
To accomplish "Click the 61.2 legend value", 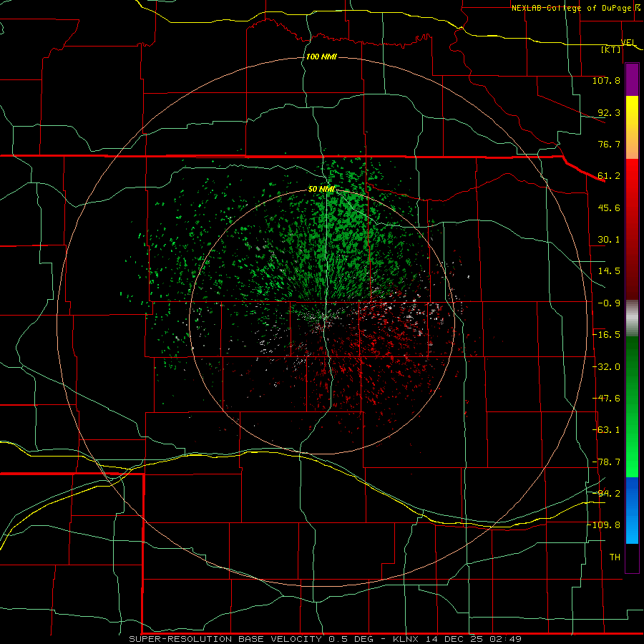I will pyautogui.click(x=609, y=176).
